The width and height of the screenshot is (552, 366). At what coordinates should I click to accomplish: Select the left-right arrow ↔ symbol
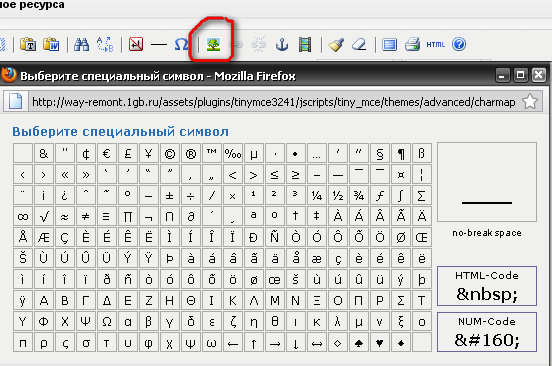317,342
